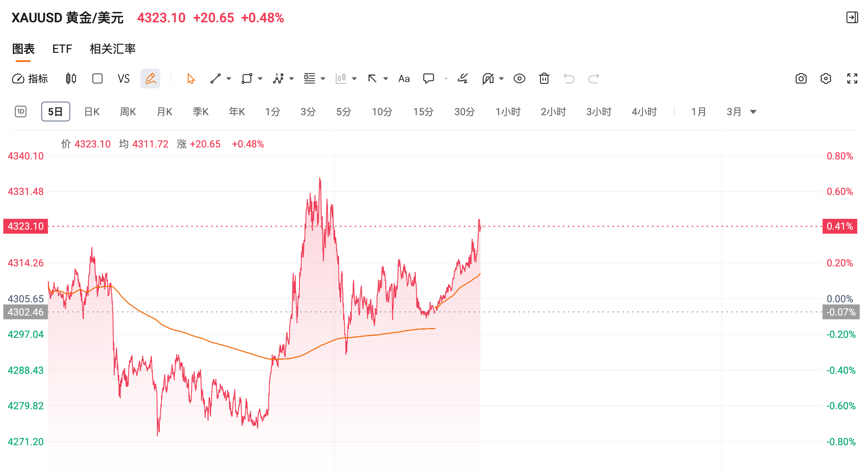This screenshot has width=868, height=470.
Task: Toggle the magnet snap tool
Action: (488, 78)
